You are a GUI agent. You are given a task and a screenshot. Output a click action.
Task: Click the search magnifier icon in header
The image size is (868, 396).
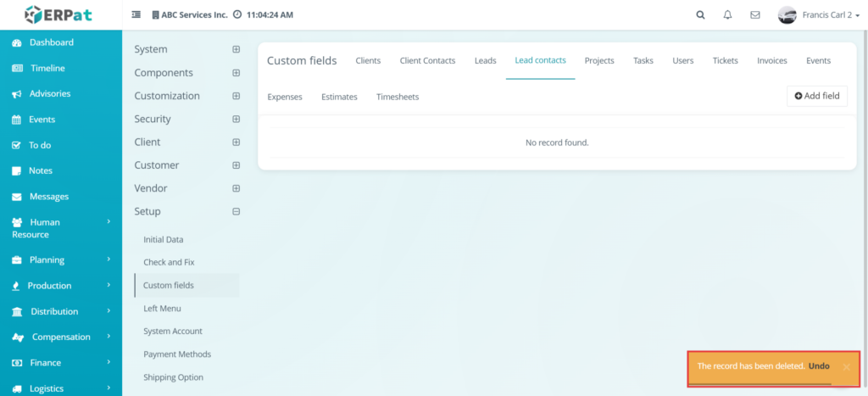[700, 15]
